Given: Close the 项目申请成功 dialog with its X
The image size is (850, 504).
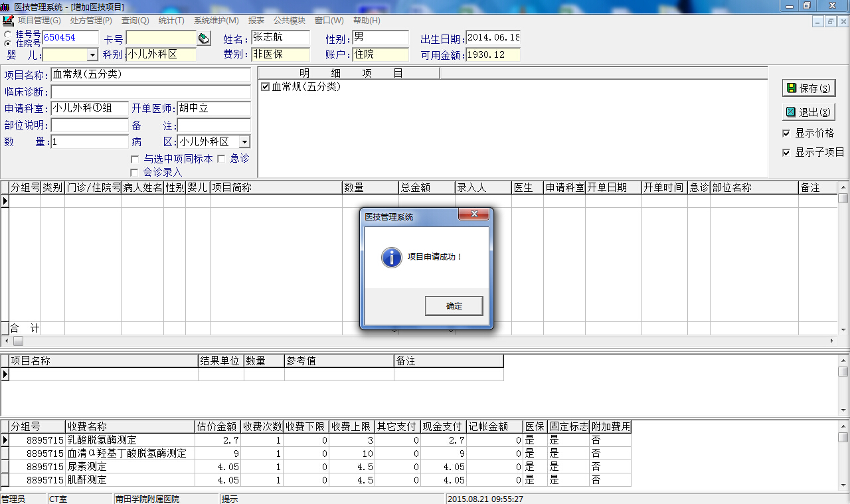Looking at the screenshot, I should pos(474,215).
